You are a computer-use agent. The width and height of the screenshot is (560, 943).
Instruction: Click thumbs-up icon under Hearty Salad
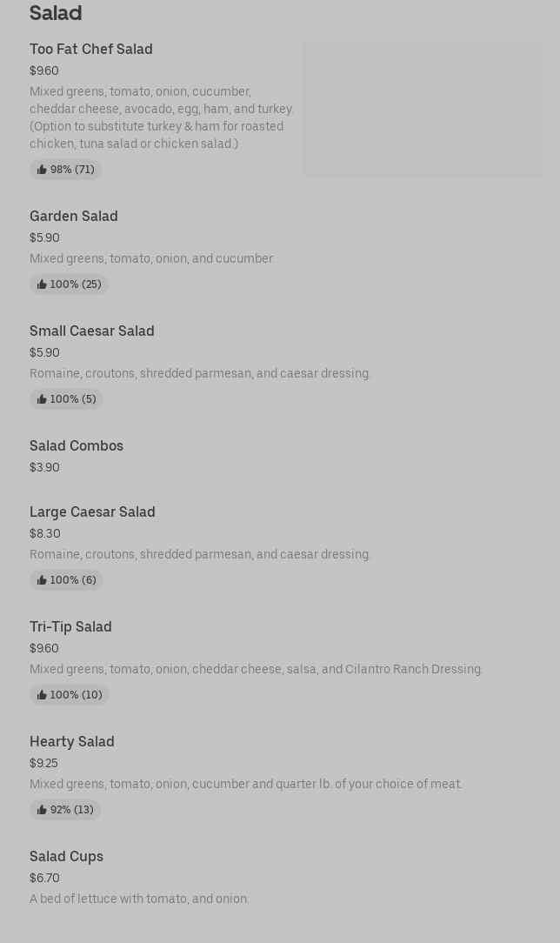(42, 810)
